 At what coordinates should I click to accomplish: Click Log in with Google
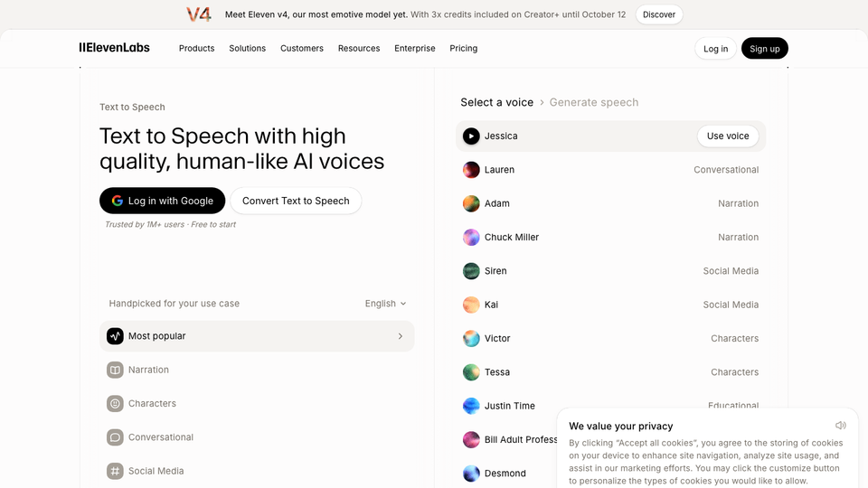[162, 201]
